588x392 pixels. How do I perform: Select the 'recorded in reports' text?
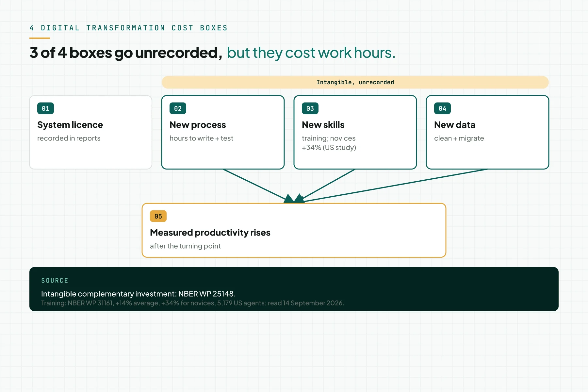coord(69,138)
